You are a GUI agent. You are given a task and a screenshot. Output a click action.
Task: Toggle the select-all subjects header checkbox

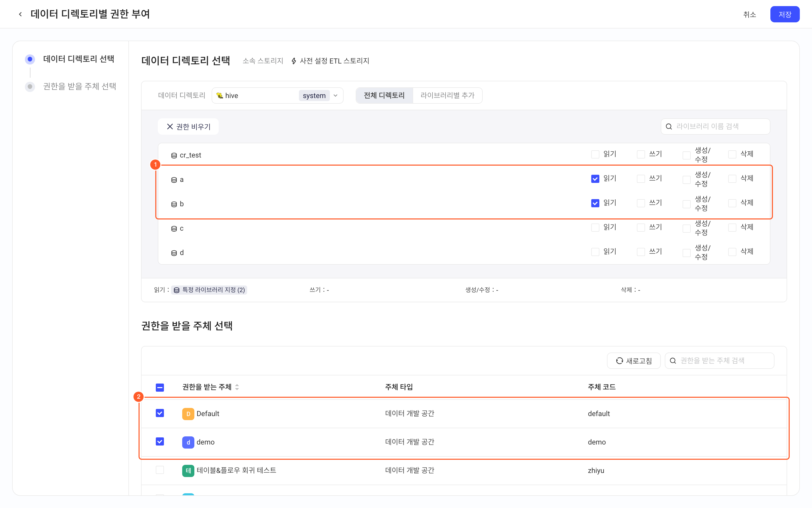pos(160,387)
